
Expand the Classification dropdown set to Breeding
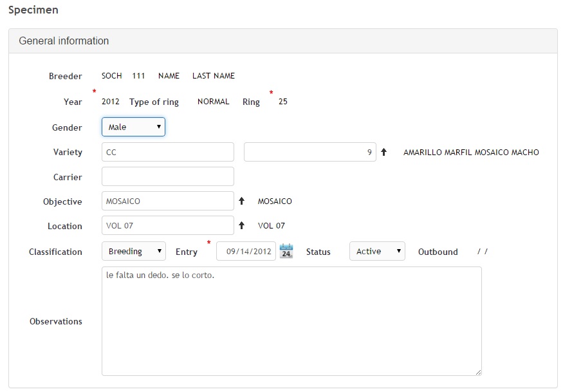(x=133, y=251)
